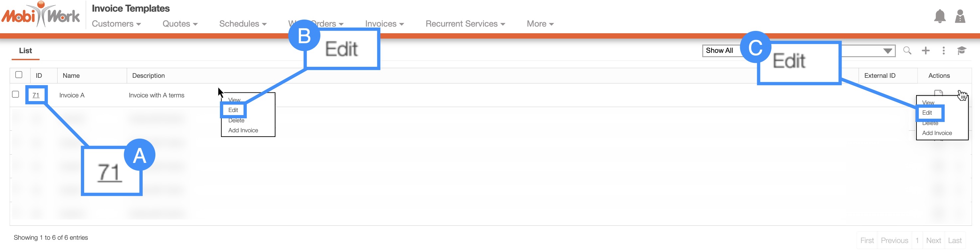
Task: Choose Add Invoice in the Actions column menu
Action: pos(937,133)
